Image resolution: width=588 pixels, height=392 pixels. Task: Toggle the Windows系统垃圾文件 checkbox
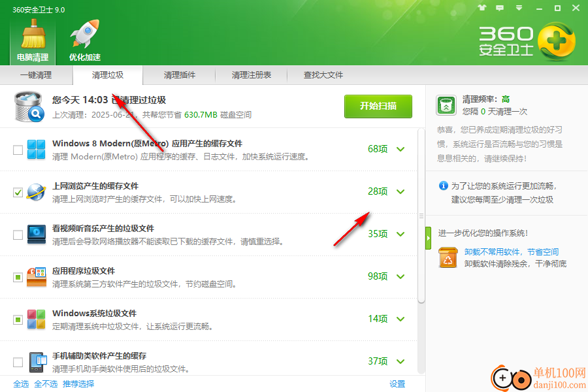coord(18,319)
